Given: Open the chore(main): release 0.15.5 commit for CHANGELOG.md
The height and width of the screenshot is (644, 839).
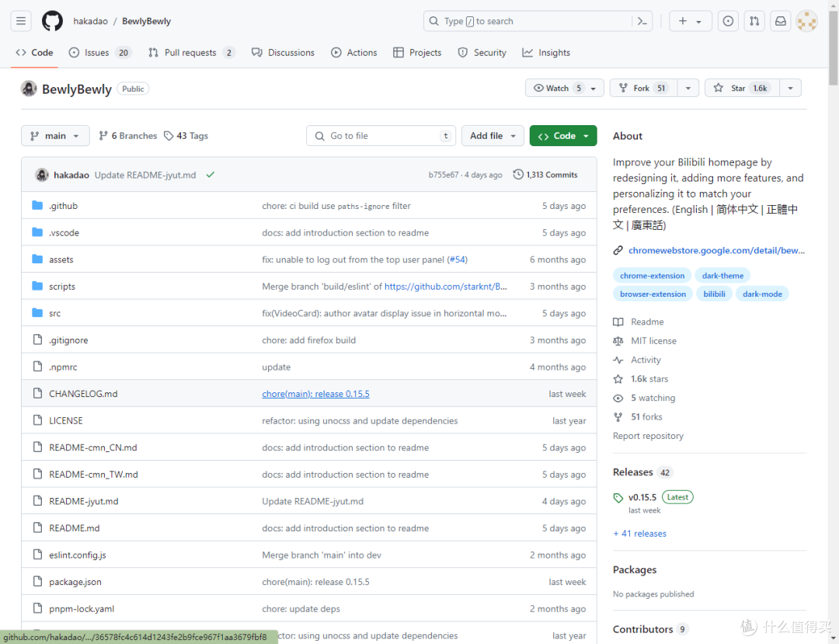Looking at the screenshot, I should pyautogui.click(x=315, y=394).
